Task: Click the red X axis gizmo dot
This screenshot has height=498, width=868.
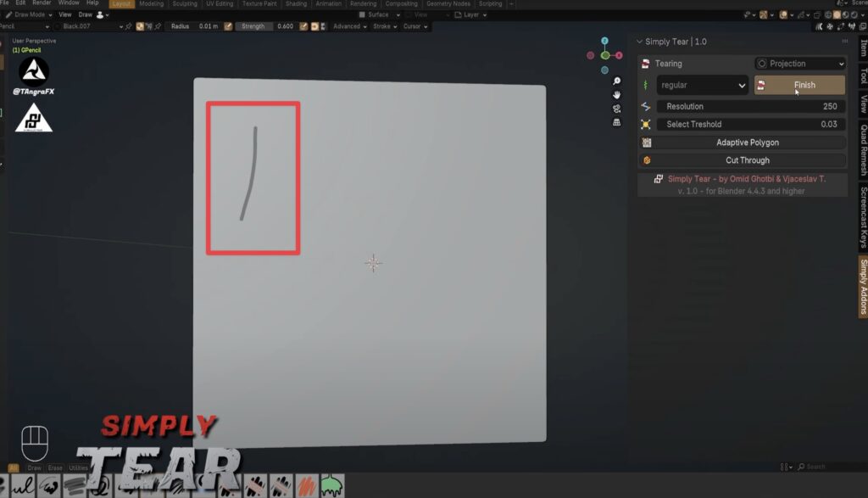Action: [619, 55]
